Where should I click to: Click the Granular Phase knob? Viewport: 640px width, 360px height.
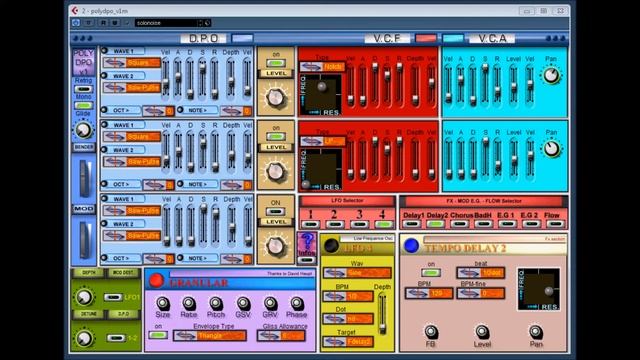(297, 304)
